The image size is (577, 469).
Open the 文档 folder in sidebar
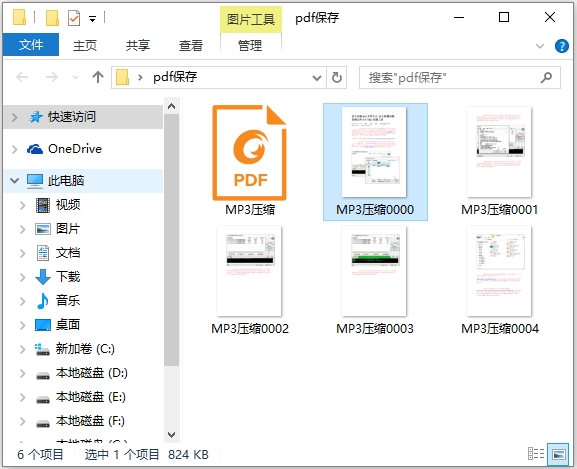point(68,253)
